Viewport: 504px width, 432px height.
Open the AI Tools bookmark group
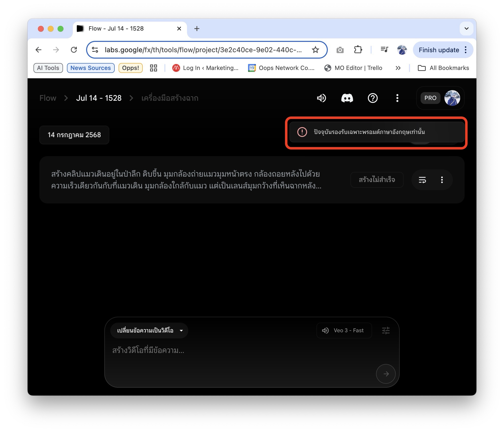tap(48, 68)
